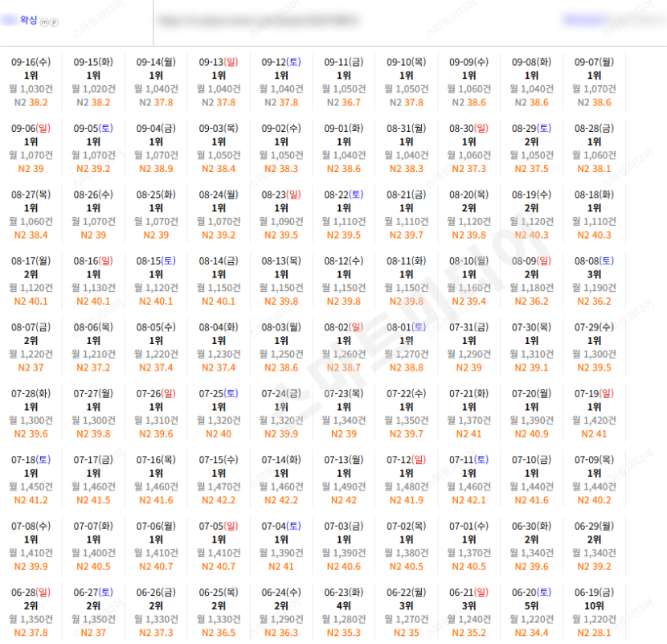Viewport: 667px width, 644px height.
Task: Click the 09-01(화) date cell
Action: [344, 148]
